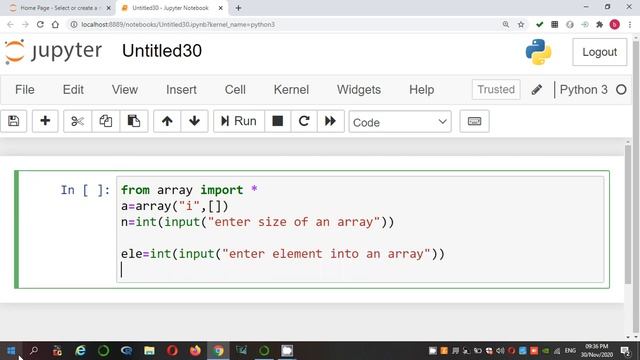Open Windows taskbar search

pos(34,351)
